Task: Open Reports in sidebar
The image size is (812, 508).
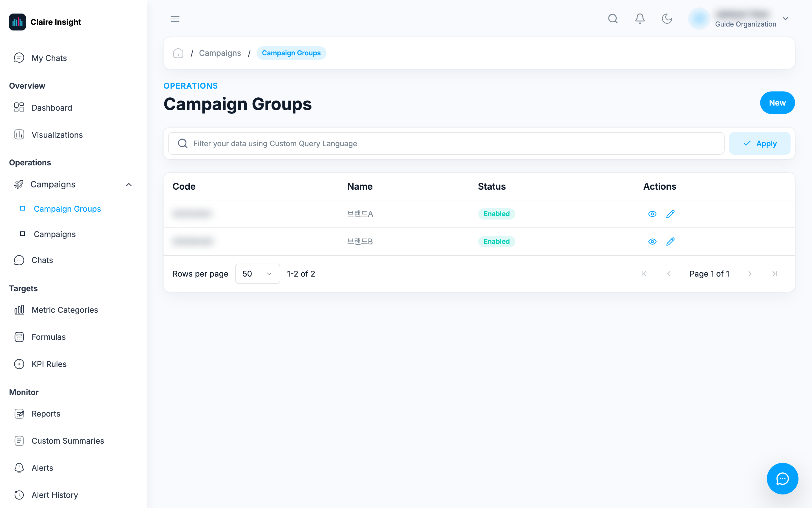Action: click(46, 413)
